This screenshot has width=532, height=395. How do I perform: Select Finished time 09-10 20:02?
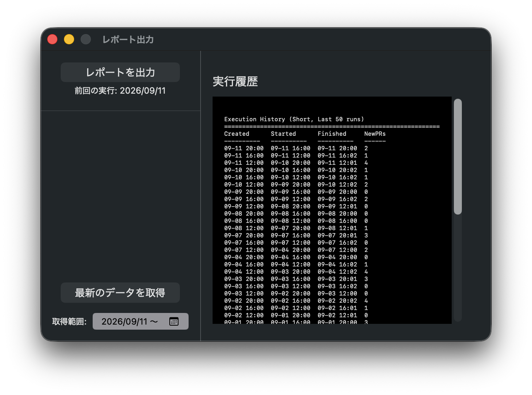pos(337,170)
